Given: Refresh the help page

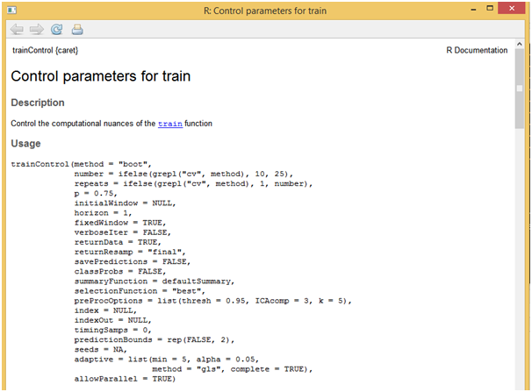Looking at the screenshot, I should coord(56,29).
